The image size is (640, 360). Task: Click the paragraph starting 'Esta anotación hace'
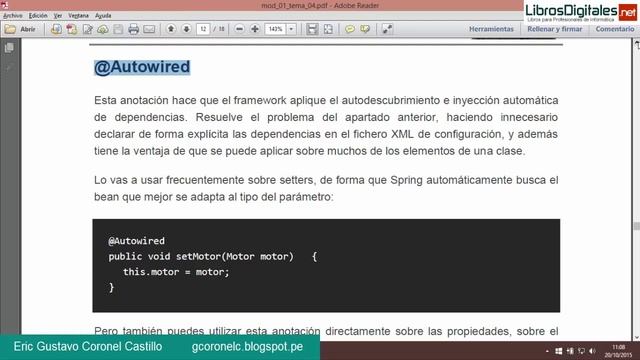326,126
